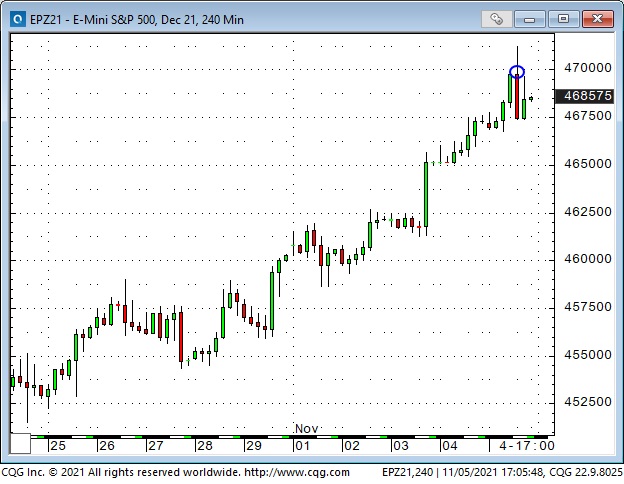The height and width of the screenshot is (484, 624).
Task: Click the EPZ21,240 status text in footer
Action: click(x=407, y=472)
